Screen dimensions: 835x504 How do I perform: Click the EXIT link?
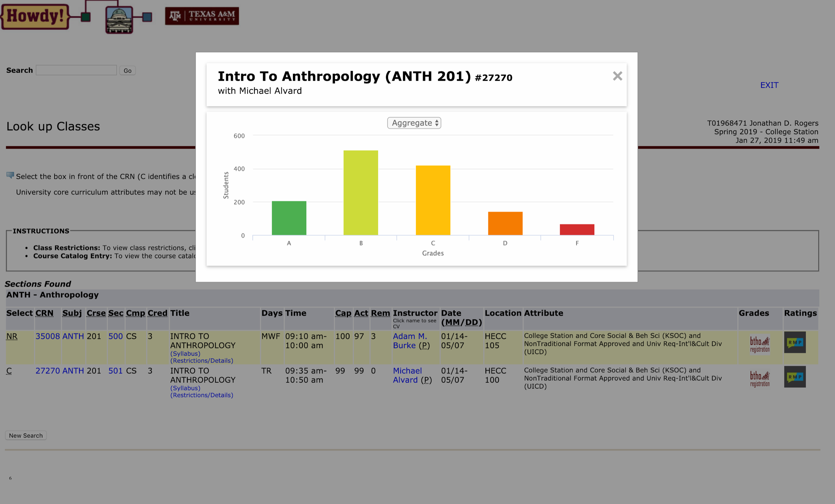769,85
